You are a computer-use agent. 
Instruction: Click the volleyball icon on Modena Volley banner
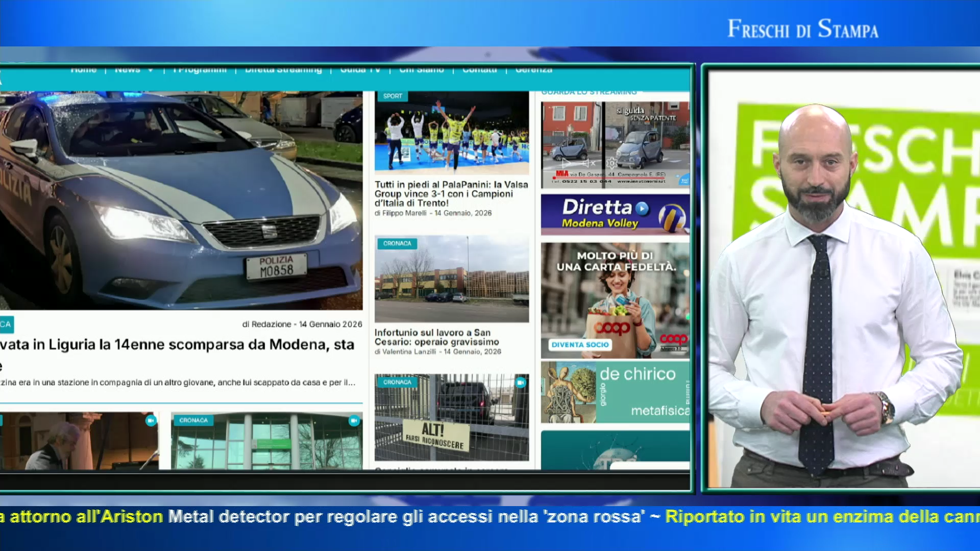[x=672, y=217]
